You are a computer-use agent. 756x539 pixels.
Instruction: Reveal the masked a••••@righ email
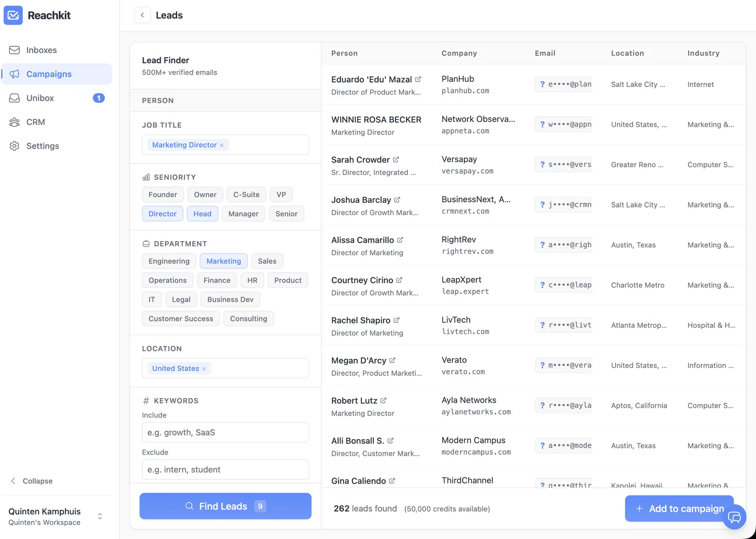[563, 245]
